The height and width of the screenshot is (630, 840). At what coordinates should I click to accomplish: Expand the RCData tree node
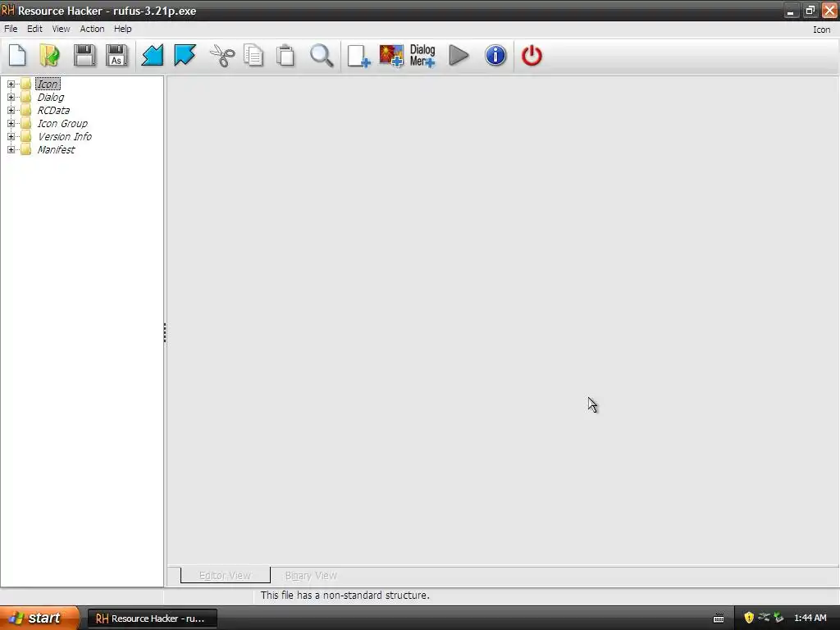point(11,111)
